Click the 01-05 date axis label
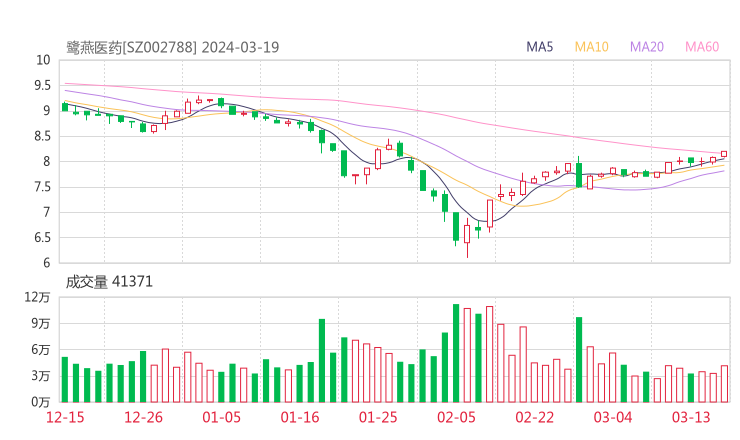The image size is (740, 440). 221,417
